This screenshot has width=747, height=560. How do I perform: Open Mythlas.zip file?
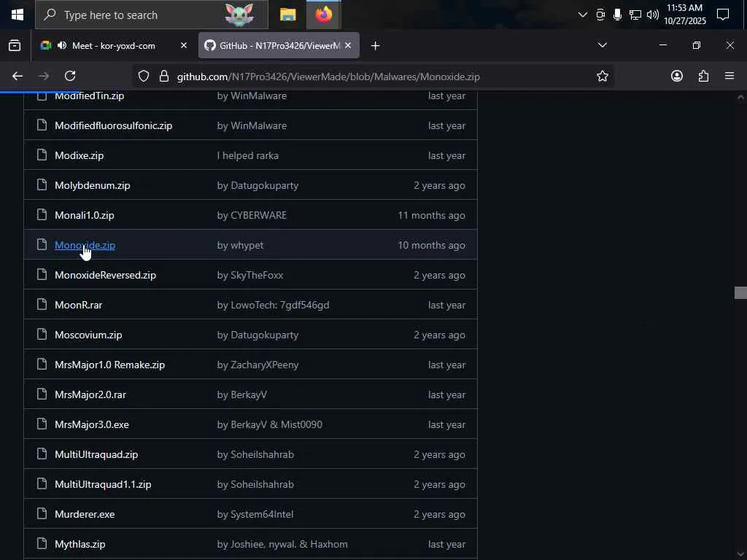click(x=80, y=544)
